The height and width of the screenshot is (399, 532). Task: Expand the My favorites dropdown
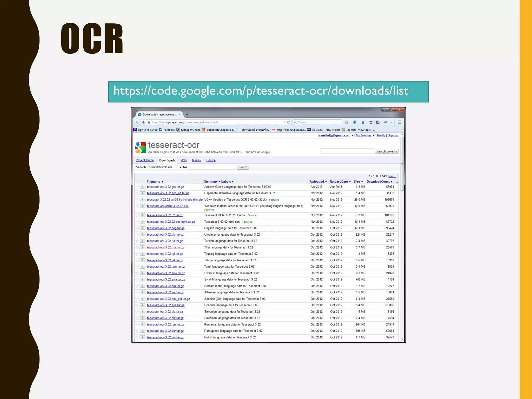374,136
